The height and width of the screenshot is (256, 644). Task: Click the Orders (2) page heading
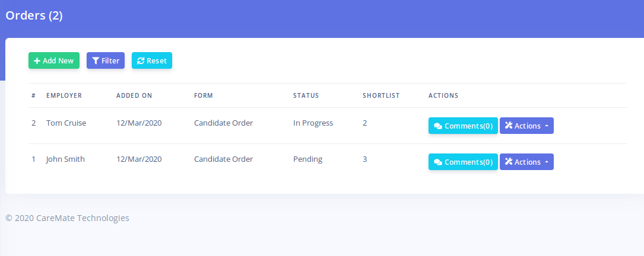point(34,16)
